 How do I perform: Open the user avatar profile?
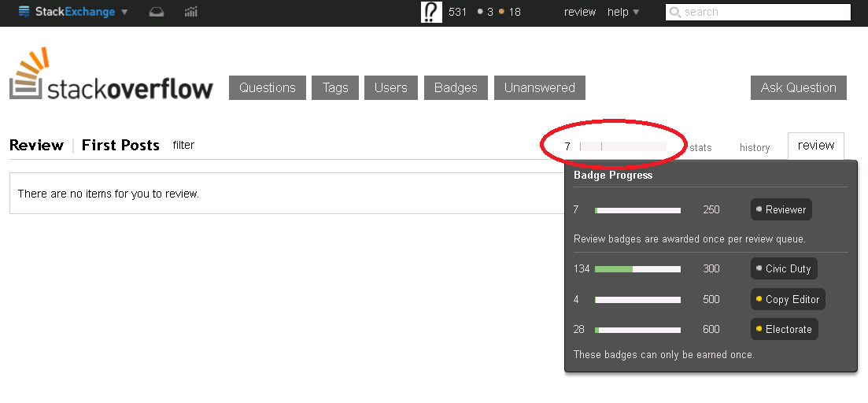(431, 12)
